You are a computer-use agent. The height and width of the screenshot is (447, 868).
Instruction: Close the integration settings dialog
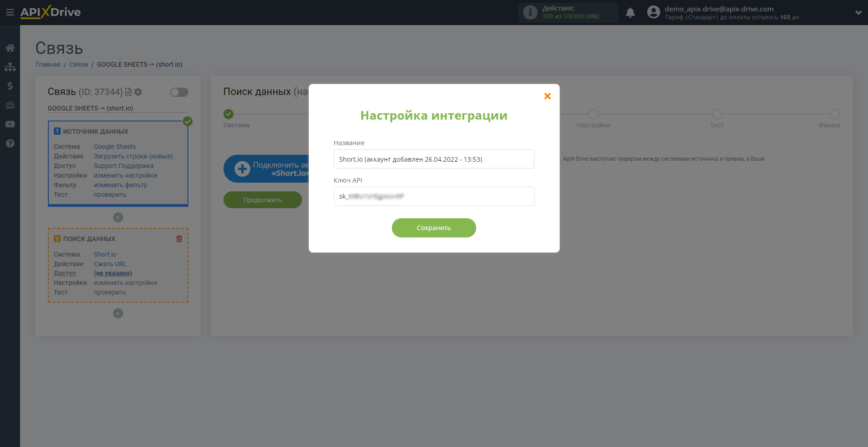547,96
